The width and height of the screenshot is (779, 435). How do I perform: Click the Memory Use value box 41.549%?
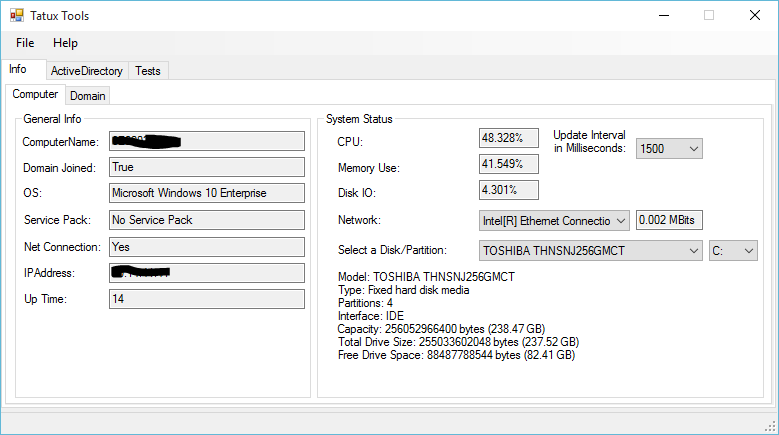509,164
